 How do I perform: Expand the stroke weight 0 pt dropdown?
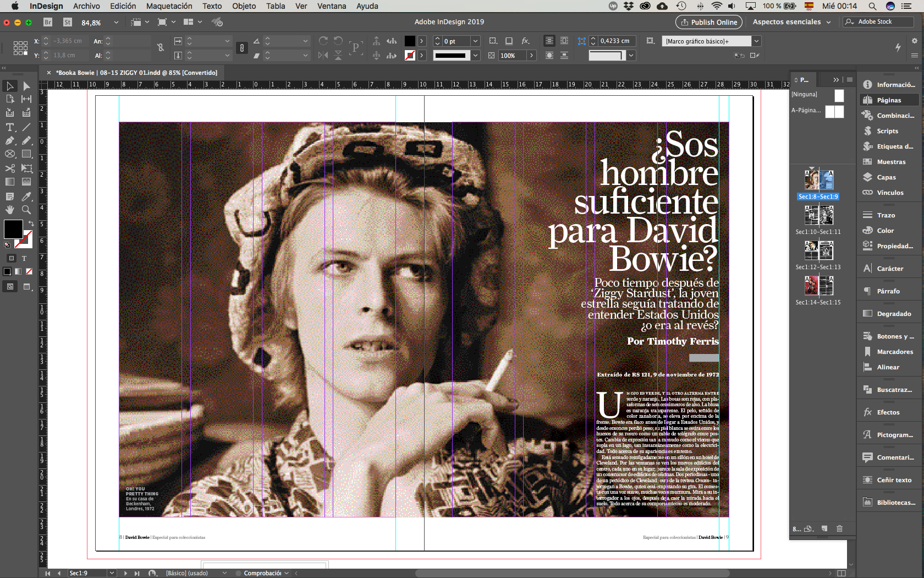(x=476, y=41)
